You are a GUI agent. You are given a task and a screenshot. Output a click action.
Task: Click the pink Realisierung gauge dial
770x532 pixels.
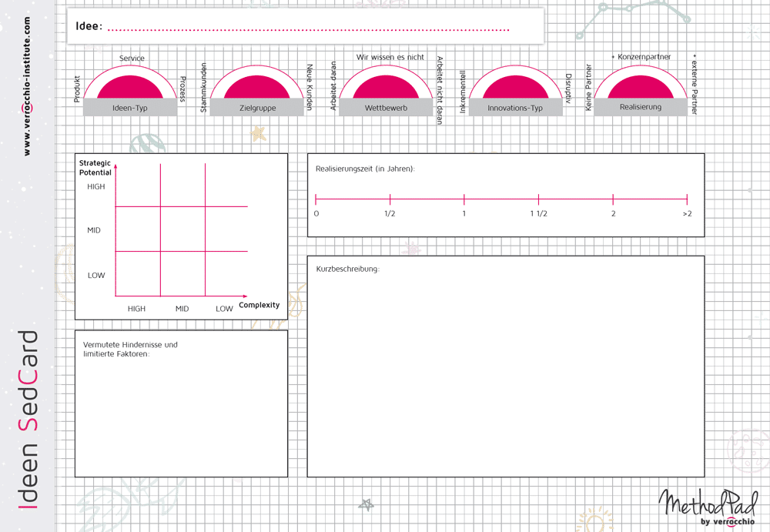click(640, 87)
